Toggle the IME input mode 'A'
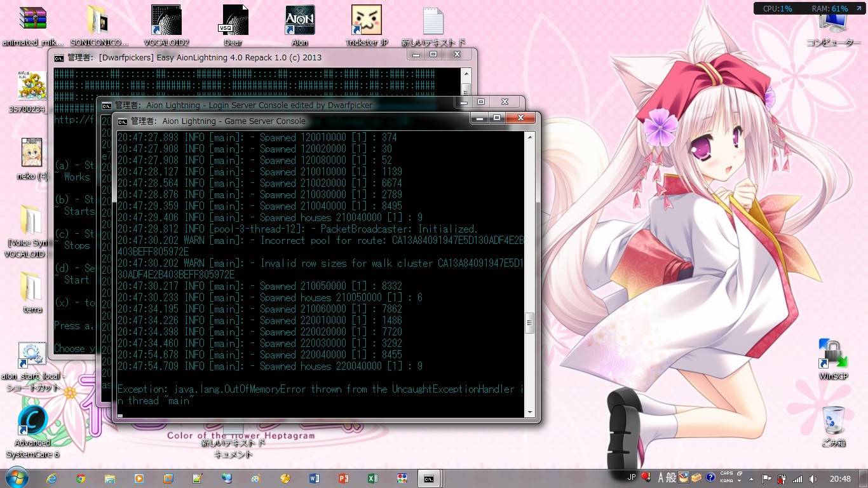This screenshot has width=868, height=488. pyautogui.click(x=661, y=477)
